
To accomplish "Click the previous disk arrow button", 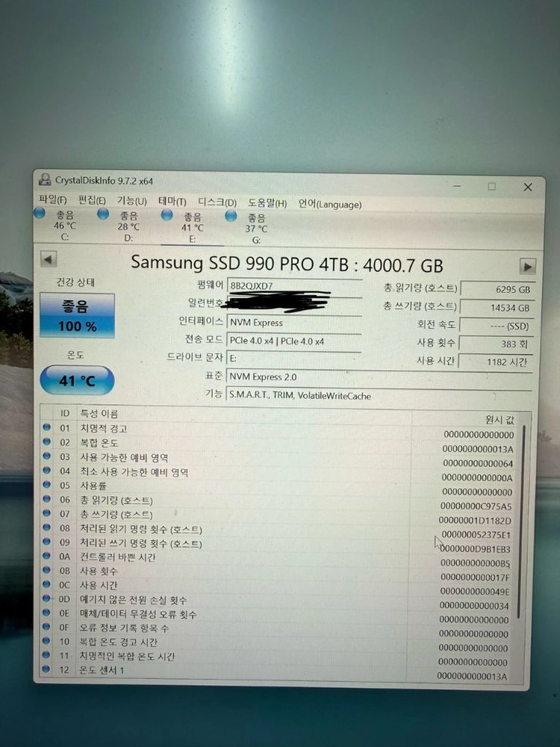I will [49, 260].
